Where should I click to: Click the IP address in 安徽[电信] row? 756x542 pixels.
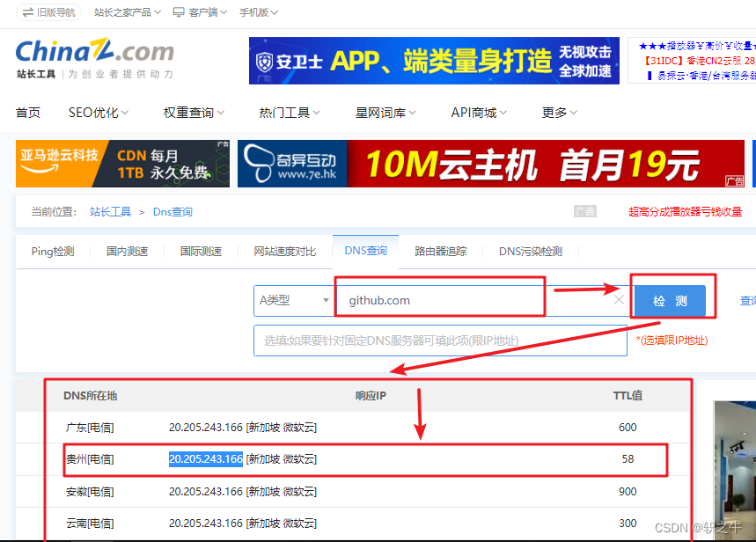pos(206,491)
